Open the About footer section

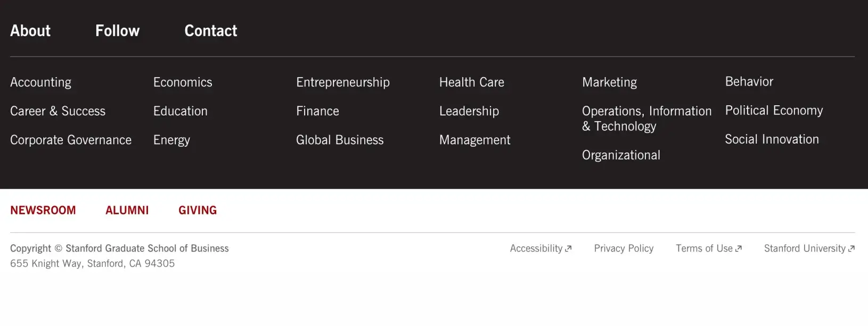(30, 31)
